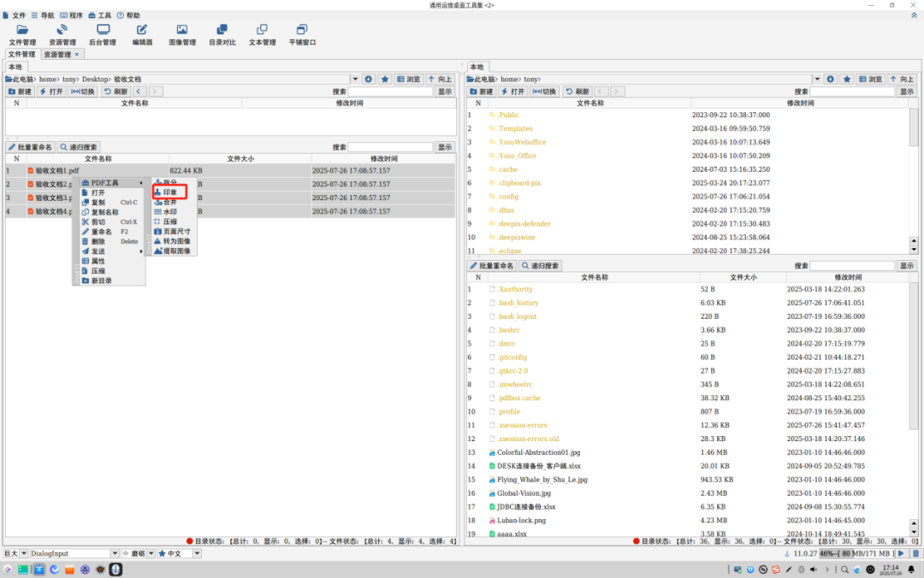Screen dimensions: 924x578
Task: Switch to the 资源管理 tab
Action: click(57, 54)
